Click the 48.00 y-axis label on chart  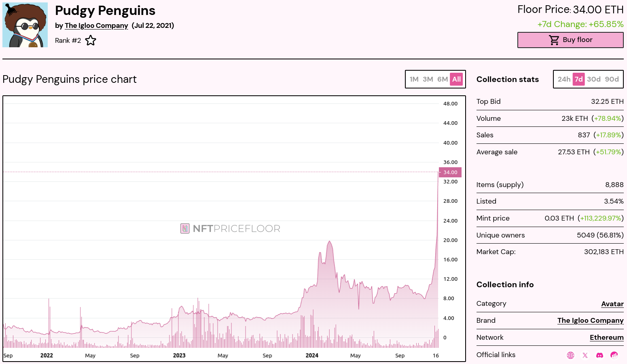click(x=450, y=104)
